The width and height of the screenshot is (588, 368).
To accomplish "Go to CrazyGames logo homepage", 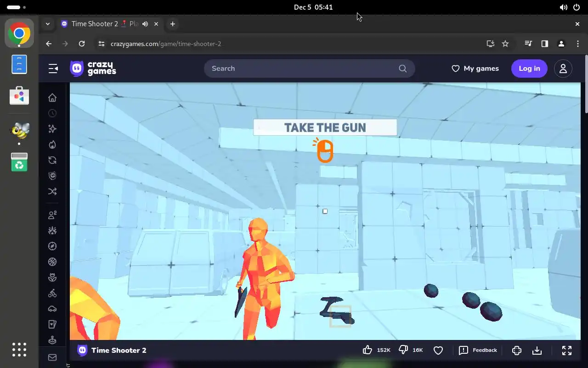I will [93, 69].
